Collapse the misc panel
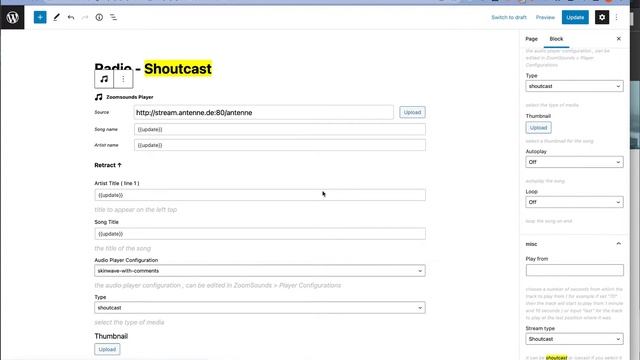 click(618, 244)
